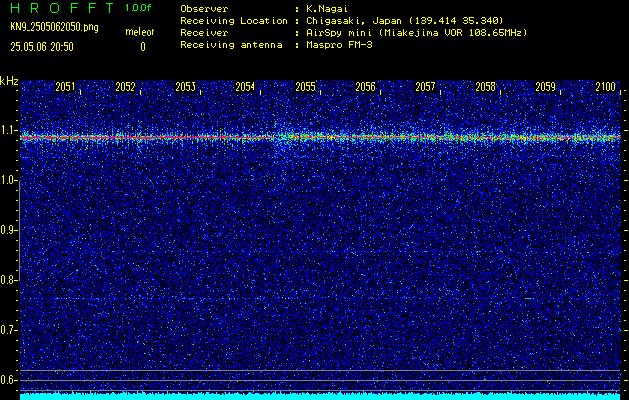Click the 2055 time marker

(305, 87)
